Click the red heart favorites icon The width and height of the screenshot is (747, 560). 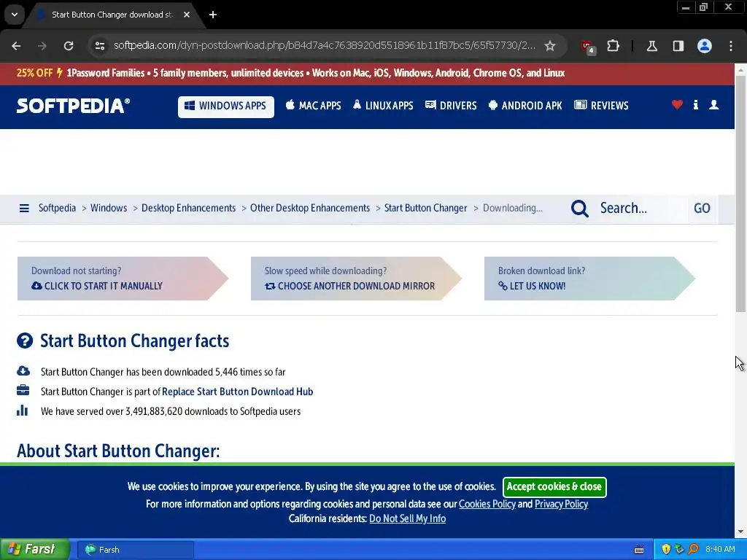[x=677, y=105]
